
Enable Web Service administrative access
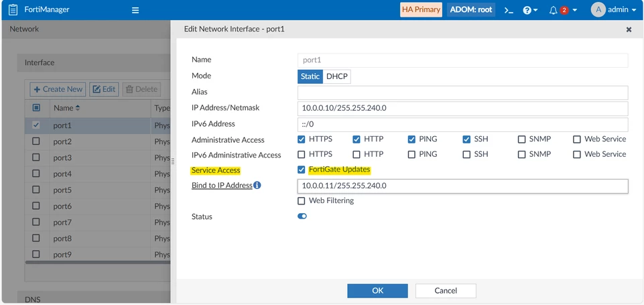point(576,139)
